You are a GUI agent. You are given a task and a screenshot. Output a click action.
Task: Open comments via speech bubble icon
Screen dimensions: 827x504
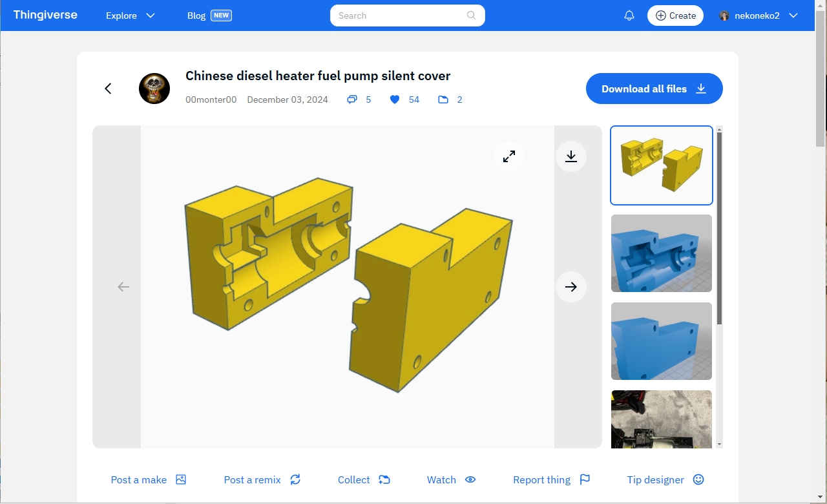(x=352, y=100)
